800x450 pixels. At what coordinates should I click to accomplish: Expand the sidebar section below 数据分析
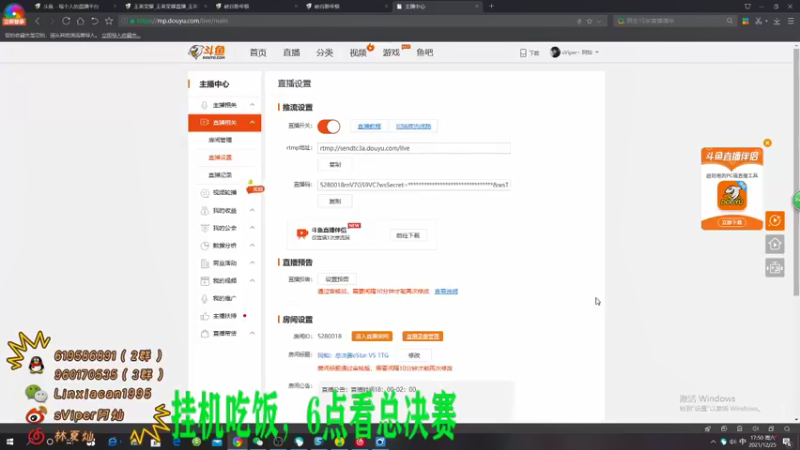click(x=252, y=263)
